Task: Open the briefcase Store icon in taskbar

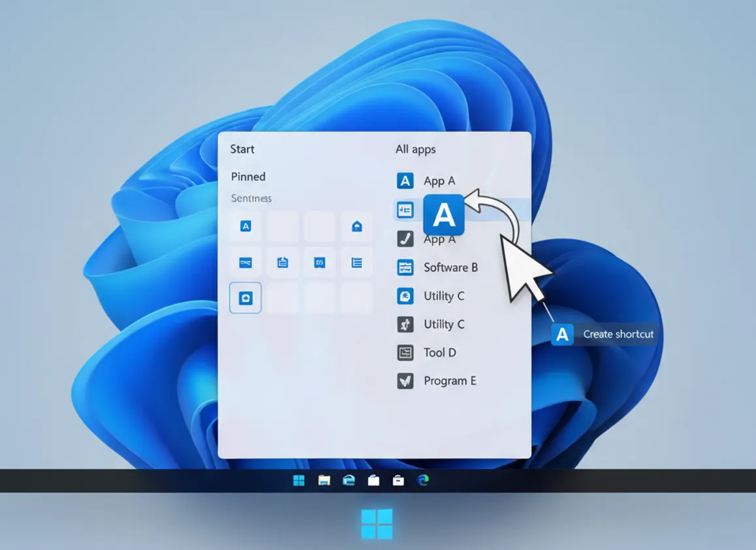Action: tap(398, 481)
